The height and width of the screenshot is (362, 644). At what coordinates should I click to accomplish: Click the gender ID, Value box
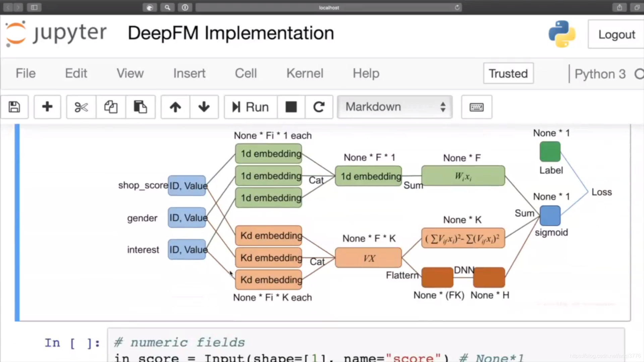click(187, 218)
